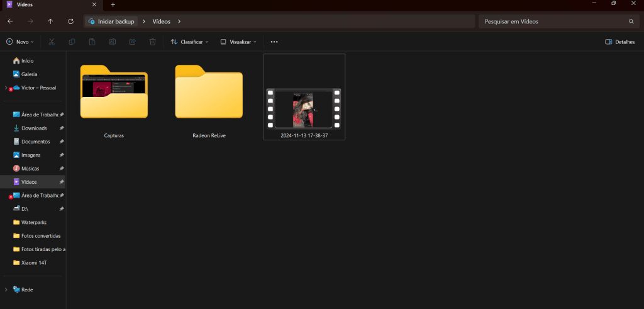Unpin Músicas using its pin icon

[62, 169]
